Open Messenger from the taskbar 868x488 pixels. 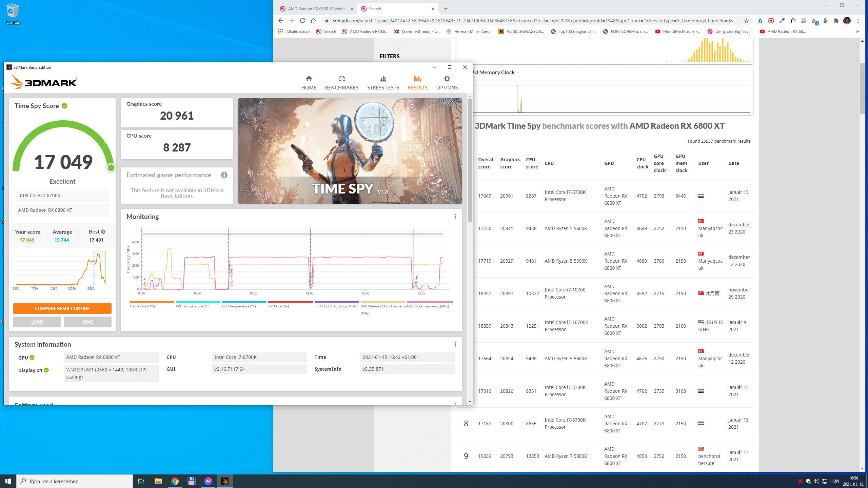pos(208,481)
